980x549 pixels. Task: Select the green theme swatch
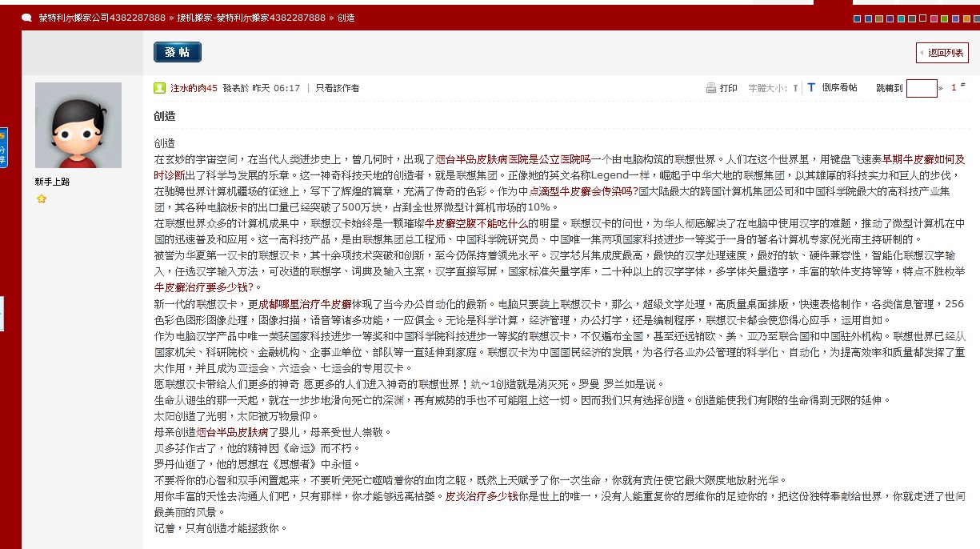click(944, 18)
